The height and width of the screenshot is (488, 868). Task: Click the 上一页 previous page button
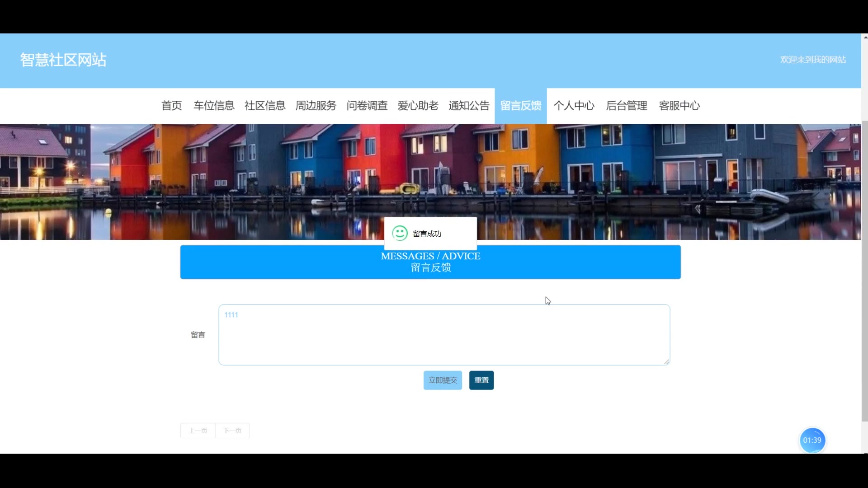pos(198,431)
